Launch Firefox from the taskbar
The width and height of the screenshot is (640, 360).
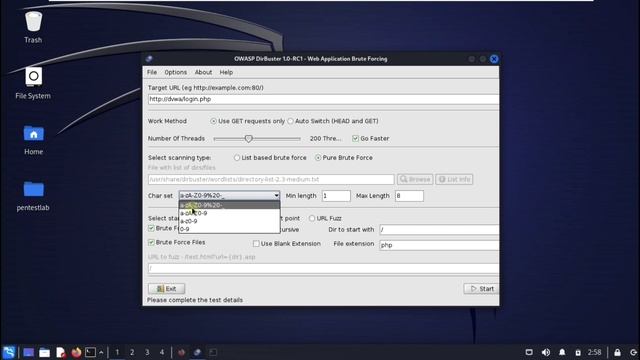point(76,352)
